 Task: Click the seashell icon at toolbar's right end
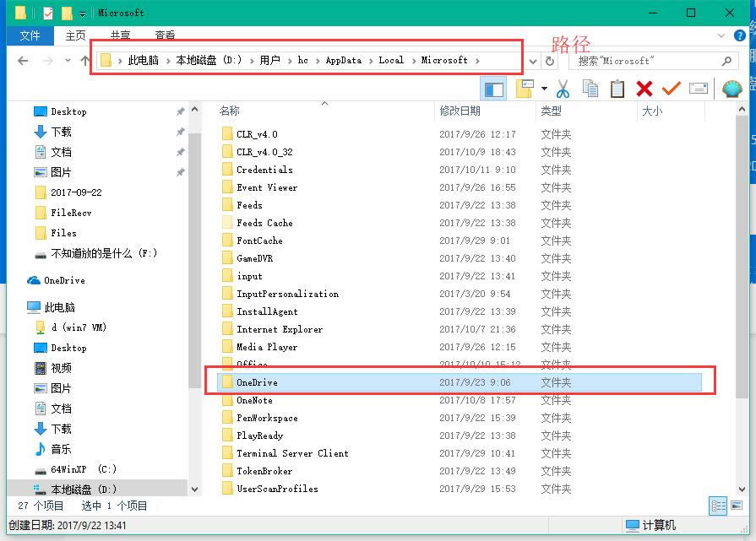(733, 87)
